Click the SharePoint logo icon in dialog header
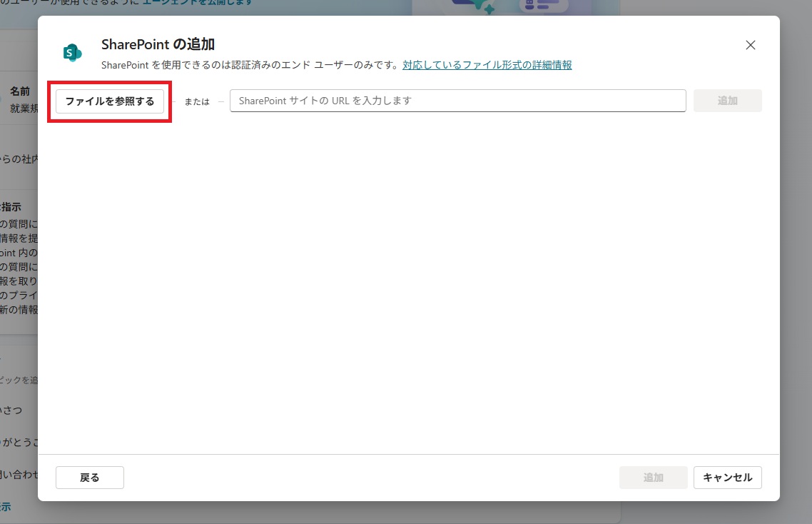 [x=72, y=53]
